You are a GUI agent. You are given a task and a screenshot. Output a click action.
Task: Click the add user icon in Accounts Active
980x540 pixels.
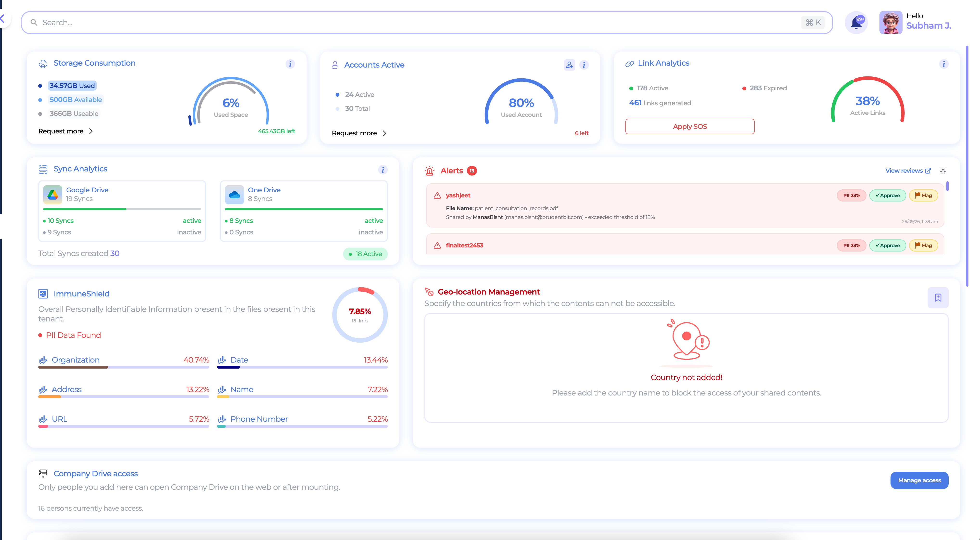569,65
